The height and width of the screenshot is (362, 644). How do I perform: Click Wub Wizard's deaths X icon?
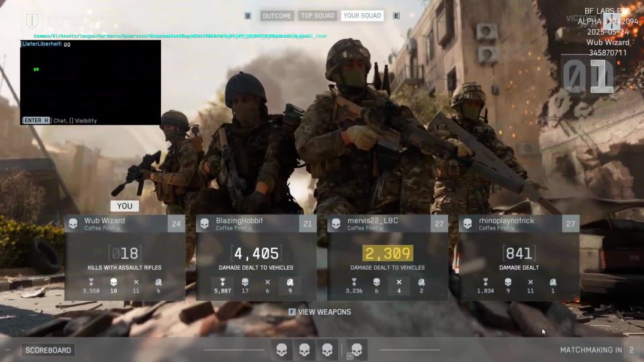click(136, 282)
